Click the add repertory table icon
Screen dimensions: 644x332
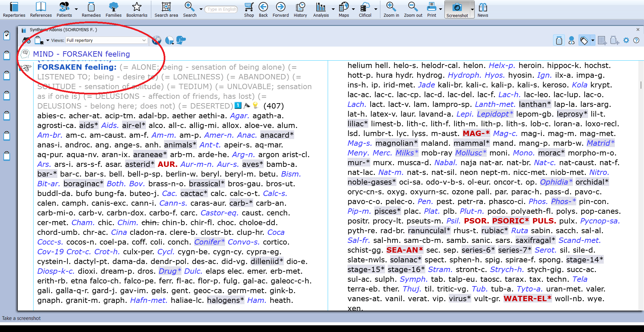(602, 41)
